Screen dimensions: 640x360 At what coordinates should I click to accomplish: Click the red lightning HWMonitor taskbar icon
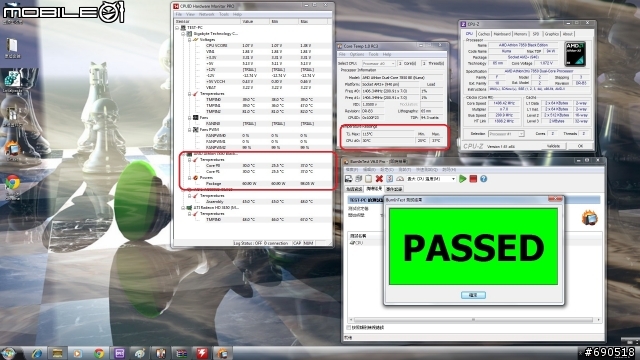click(x=202, y=353)
